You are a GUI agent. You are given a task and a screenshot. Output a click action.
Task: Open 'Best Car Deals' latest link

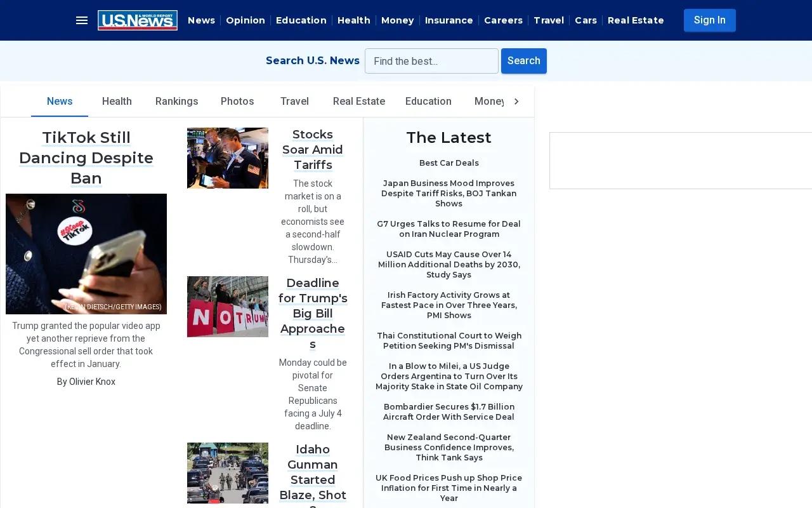[x=449, y=163]
